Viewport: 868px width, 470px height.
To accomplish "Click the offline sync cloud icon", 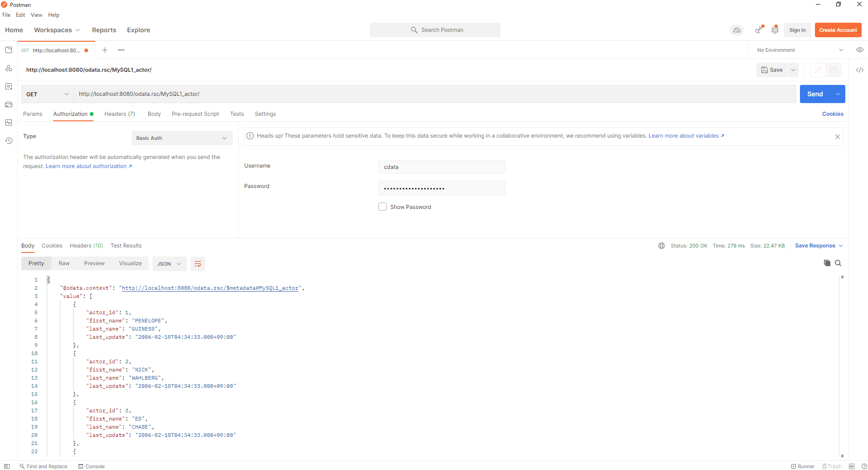I will click(737, 30).
